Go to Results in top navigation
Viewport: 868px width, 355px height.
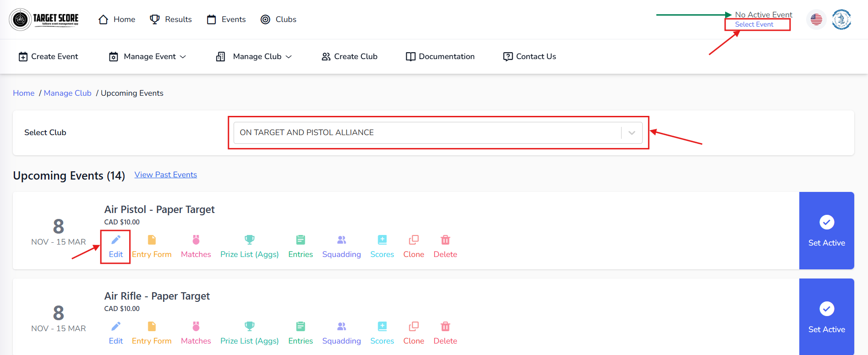pos(171,19)
